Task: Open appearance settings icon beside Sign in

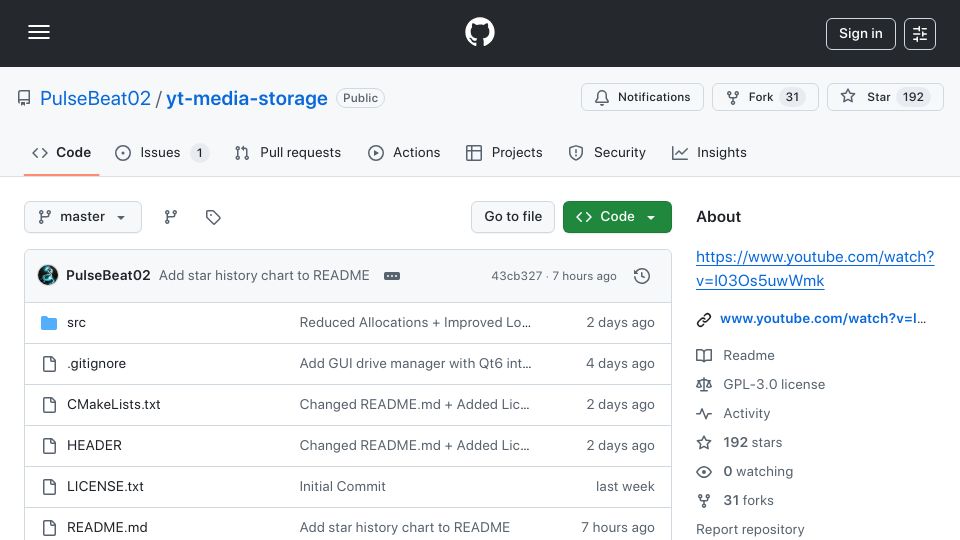Action: (920, 34)
